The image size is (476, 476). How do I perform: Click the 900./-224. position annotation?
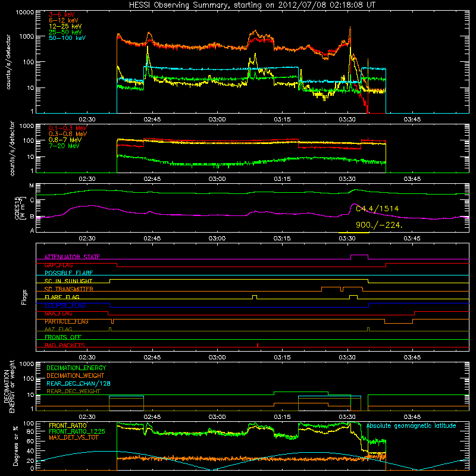click(x=379, y=225)
